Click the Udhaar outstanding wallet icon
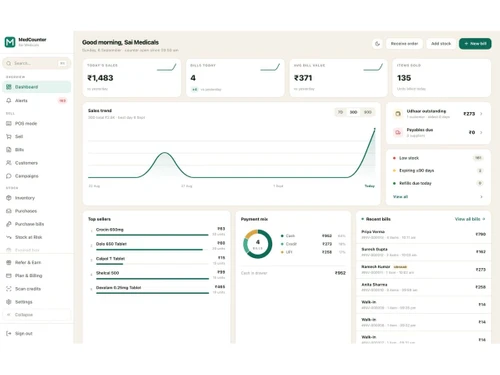Viewport: 500px width, 375px height. click(x=398, y=114)
